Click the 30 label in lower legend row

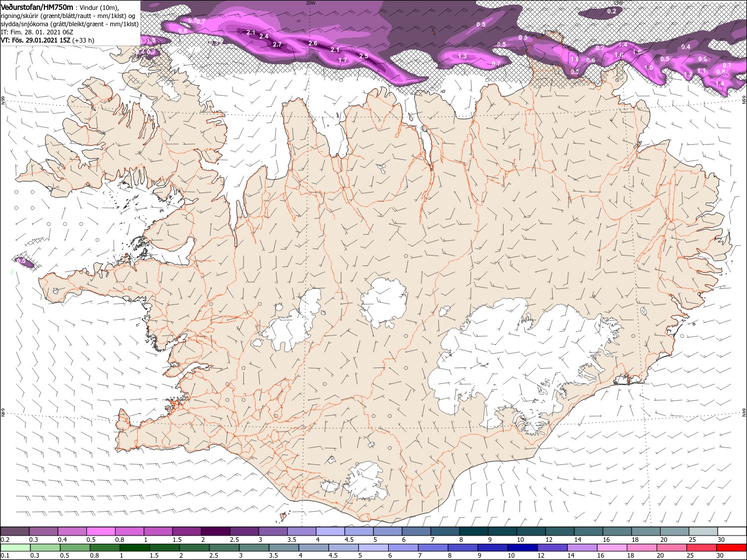click(720, 556)
